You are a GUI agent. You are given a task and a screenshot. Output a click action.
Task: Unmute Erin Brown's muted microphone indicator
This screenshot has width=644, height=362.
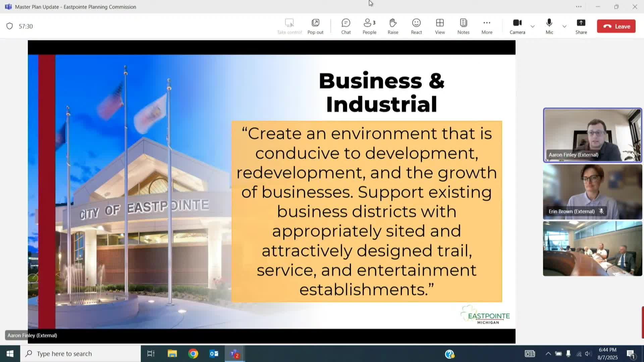tap(601, 211)
